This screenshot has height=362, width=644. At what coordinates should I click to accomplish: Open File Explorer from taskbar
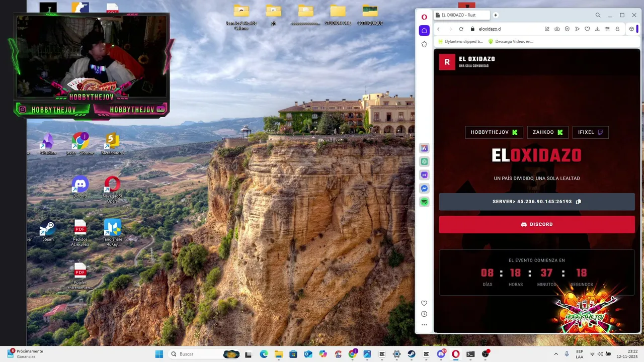(278, 354)
